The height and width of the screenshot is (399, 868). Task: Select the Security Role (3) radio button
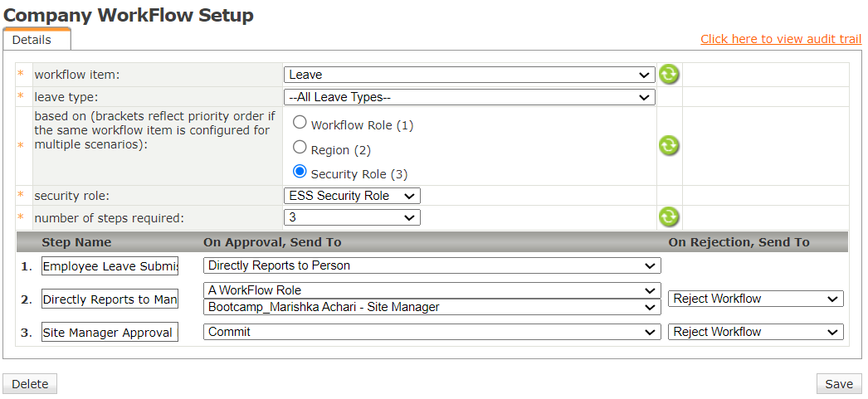pos(300,172)
